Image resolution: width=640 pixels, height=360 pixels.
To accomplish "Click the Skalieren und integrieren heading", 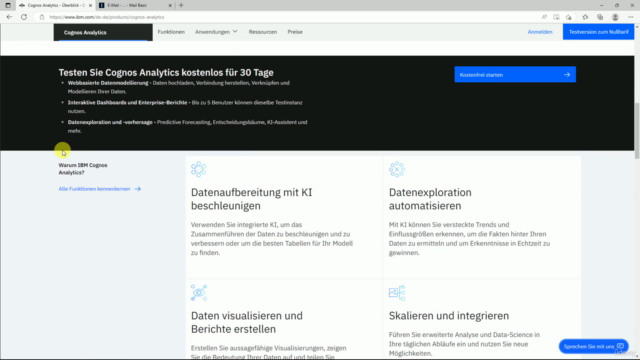I will pyautogui.click(x=449, y=316).
